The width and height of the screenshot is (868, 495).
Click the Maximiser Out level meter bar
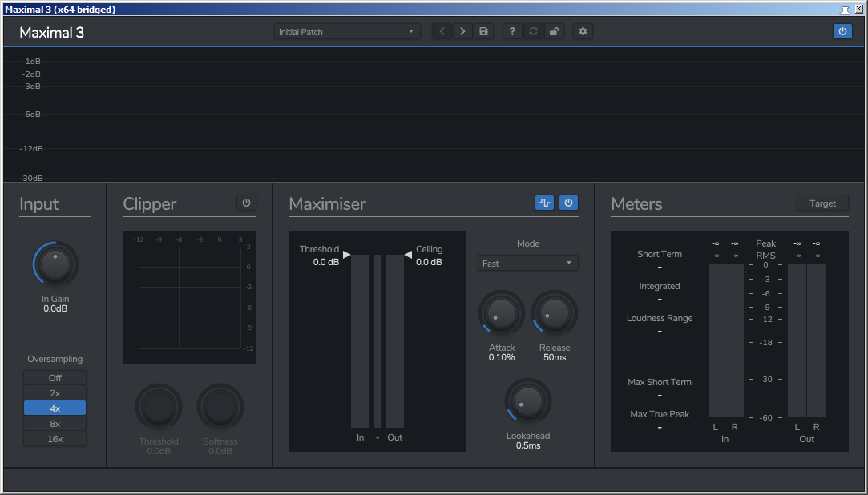(x=394, y=341)
